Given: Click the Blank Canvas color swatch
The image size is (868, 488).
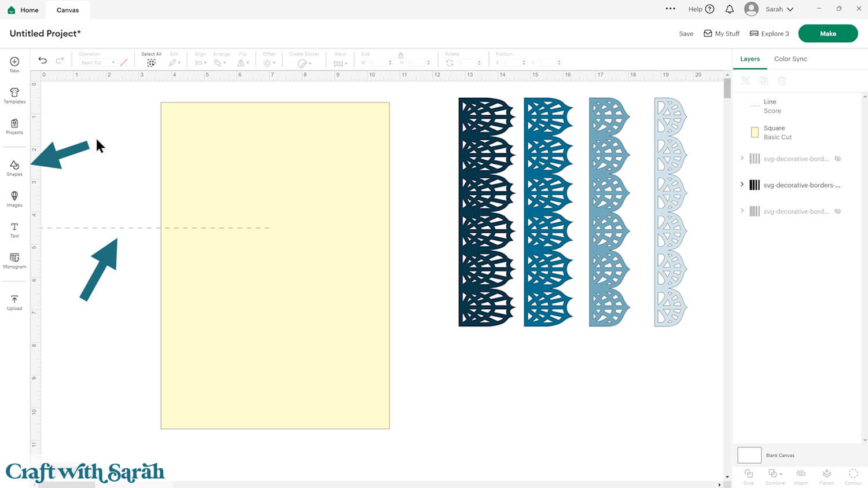Looking at the screenshot, I should tap(749, 455).
